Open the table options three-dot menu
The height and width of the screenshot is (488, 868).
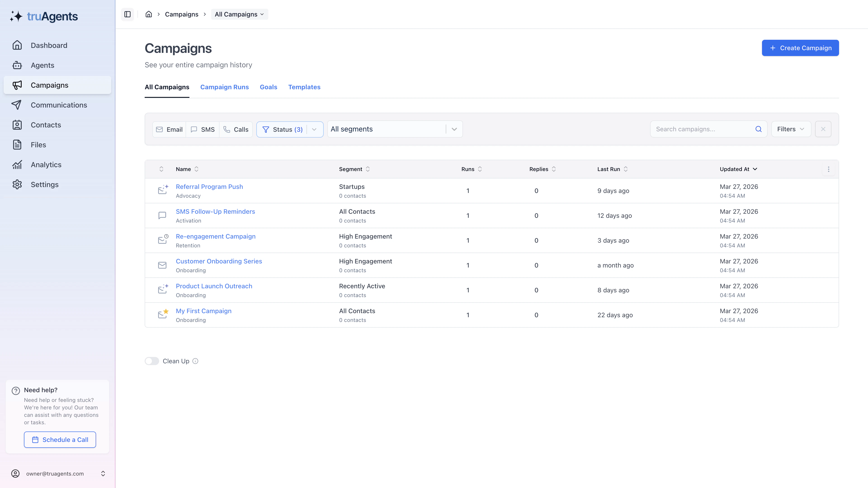(829, 169)
